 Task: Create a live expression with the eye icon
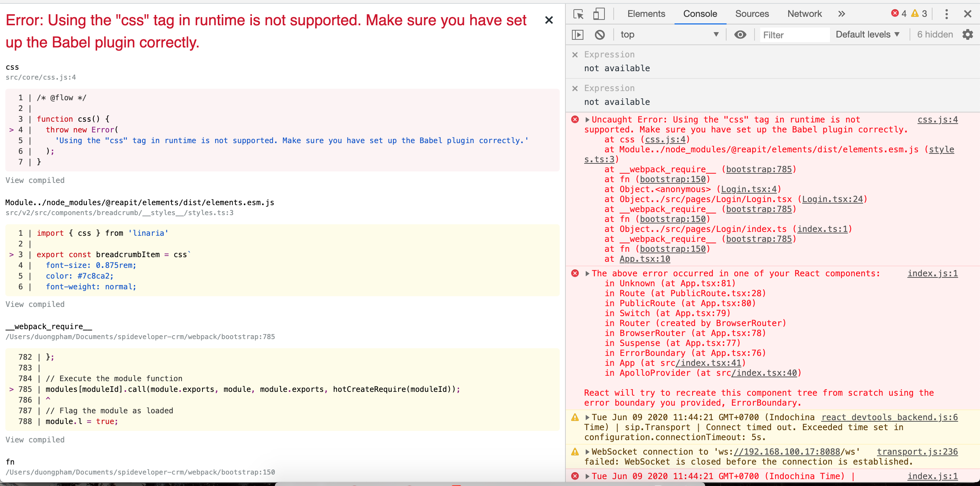[x=740, y=34]
